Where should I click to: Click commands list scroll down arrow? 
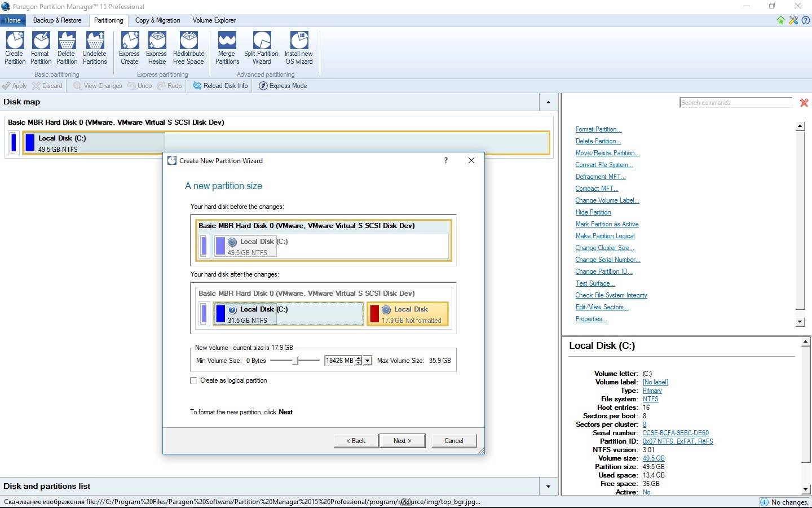coord(800,322)
